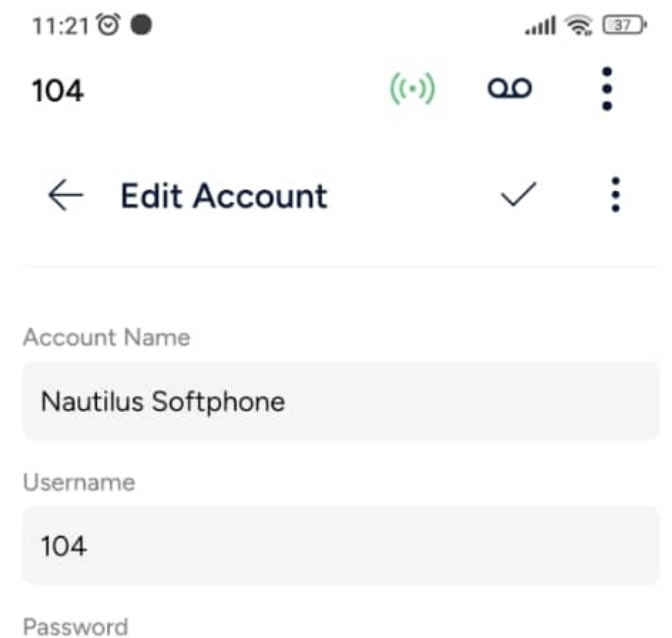Select the Username field showing 104

click(341, 545)
